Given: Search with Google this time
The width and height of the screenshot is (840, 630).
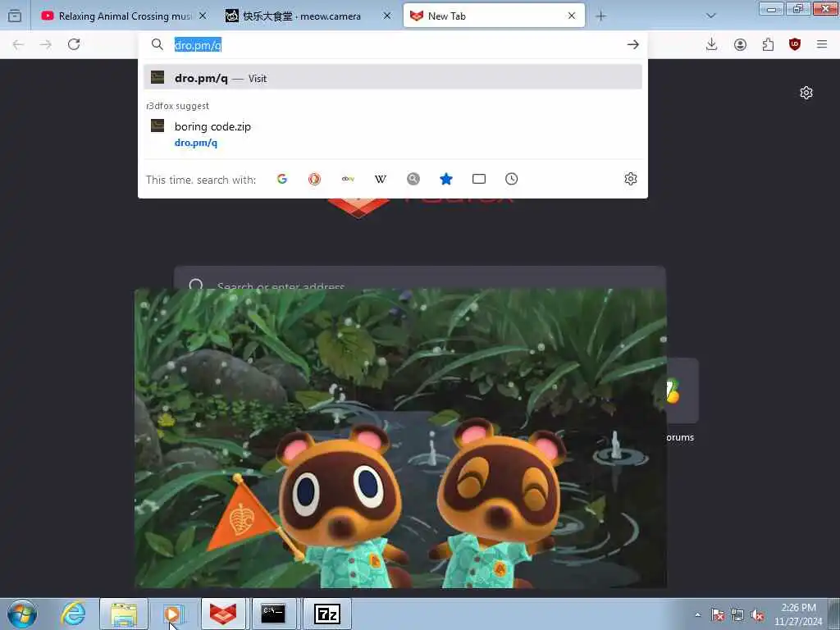Looking at the screenshot, I should click(x=282, y=179).
